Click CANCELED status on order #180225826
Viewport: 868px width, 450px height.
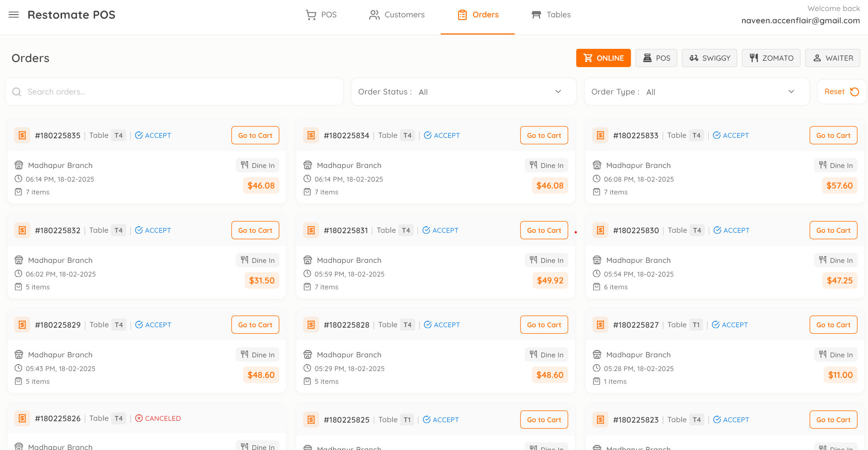tap(158, 418)
